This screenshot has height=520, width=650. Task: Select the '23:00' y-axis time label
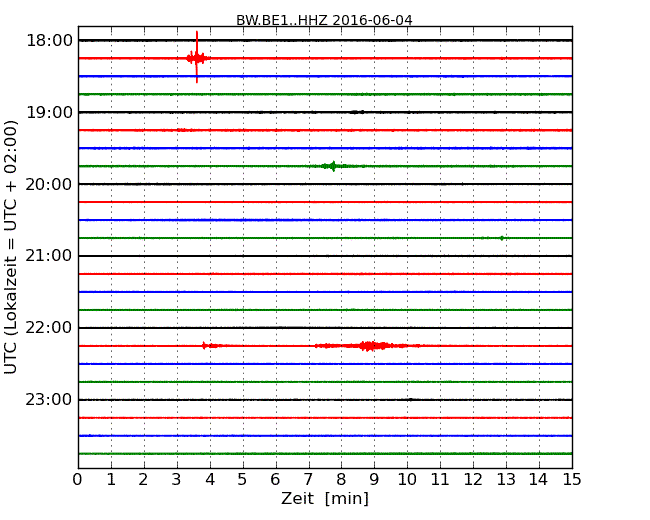tap(49, 399)
